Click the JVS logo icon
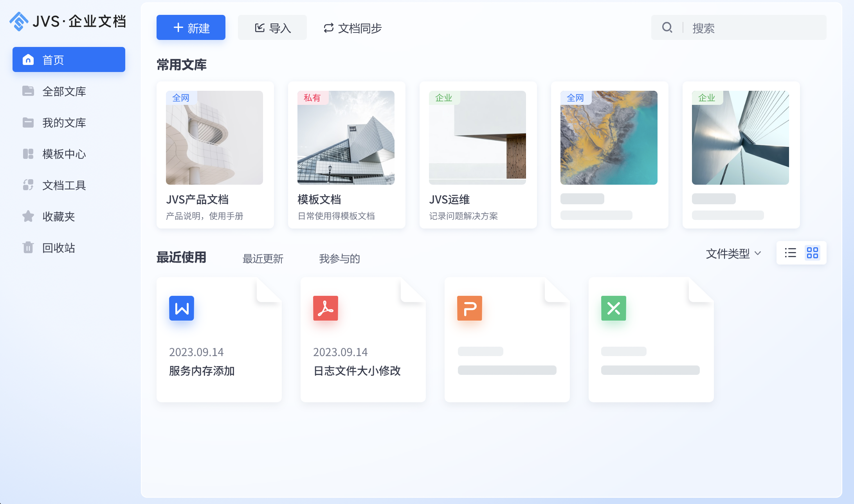The image size is (854, 504). (x=19, y=21)
